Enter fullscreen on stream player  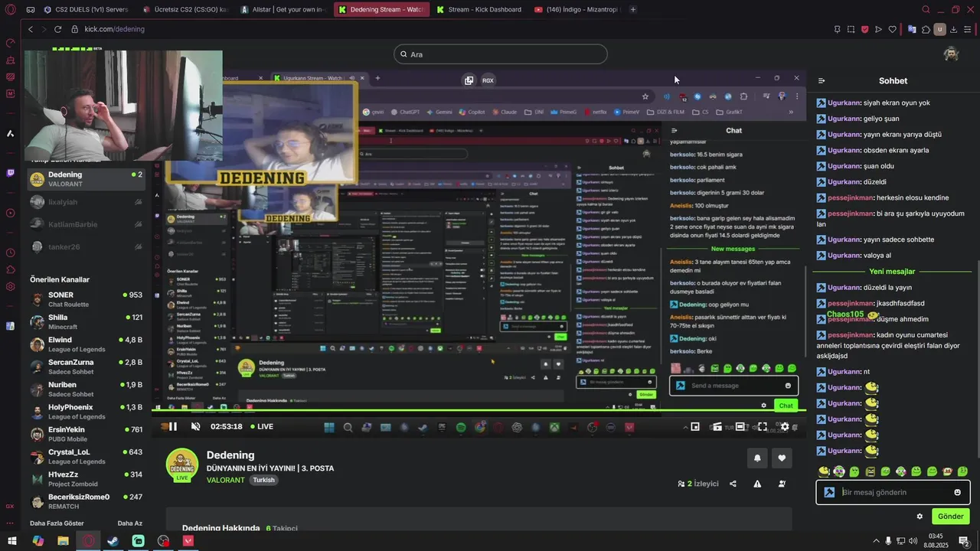tap(763, 427)
